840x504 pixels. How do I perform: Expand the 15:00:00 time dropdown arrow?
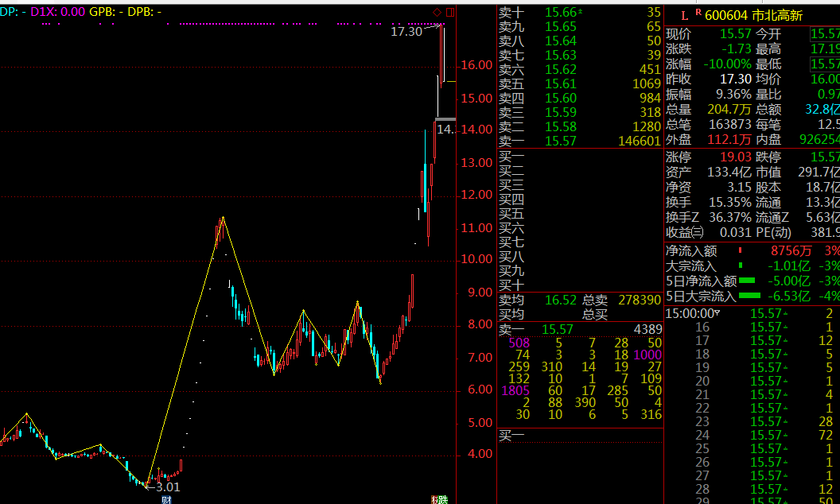tap(718, 313)
